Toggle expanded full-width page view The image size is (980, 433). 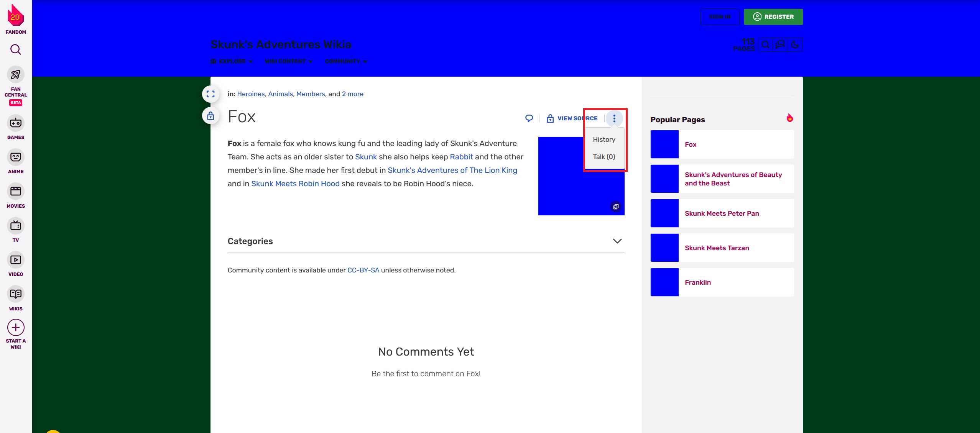[210, 94]
